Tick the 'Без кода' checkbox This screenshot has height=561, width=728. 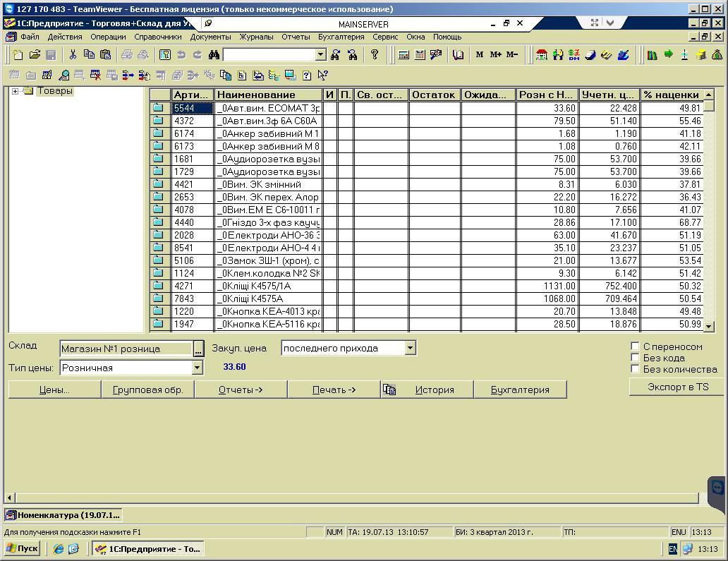coord(635,357)
